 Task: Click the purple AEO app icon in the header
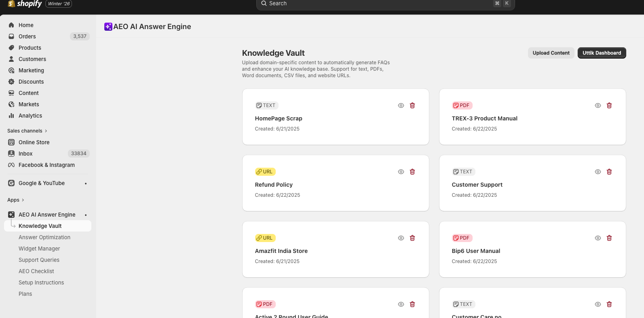(x=108, y=27)
